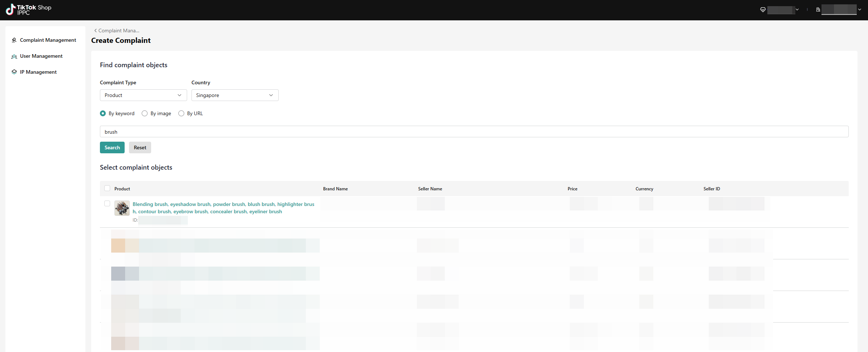The height and width of the screenshot is (352, 868).
Task: Click the back chevron beside Complaint Mana...
Action: pos(95,31)
